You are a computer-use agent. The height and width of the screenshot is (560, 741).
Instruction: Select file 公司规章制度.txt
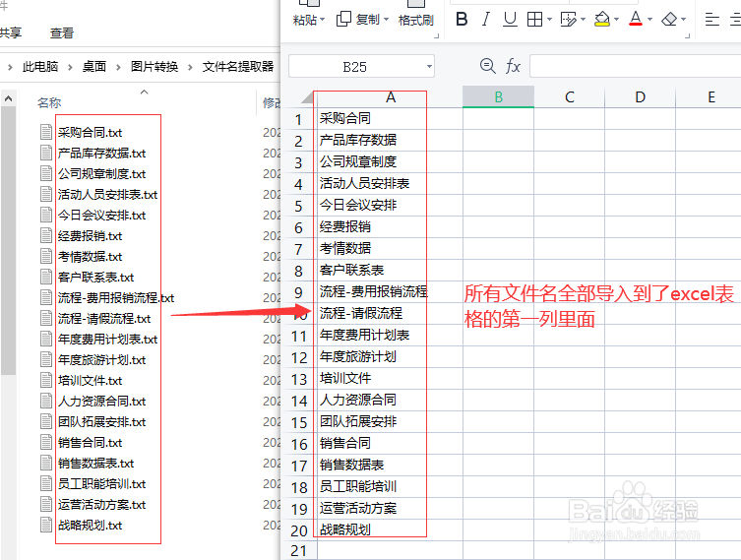(101, 174)
